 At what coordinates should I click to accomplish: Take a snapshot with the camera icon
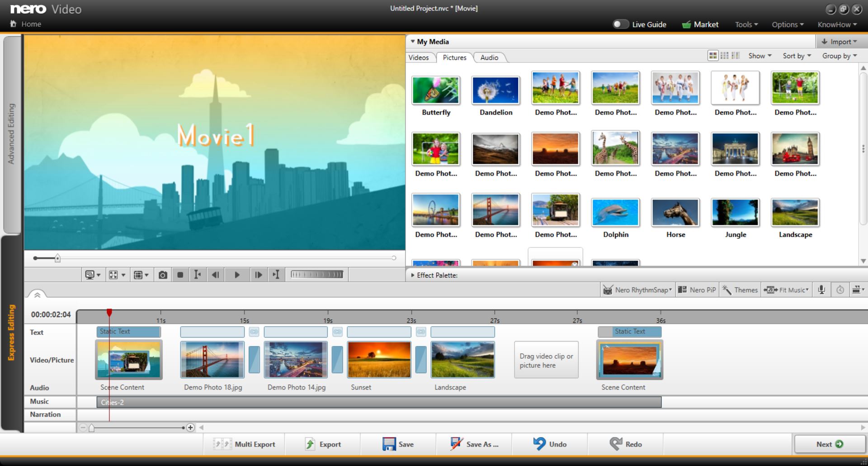click(163, 275)
